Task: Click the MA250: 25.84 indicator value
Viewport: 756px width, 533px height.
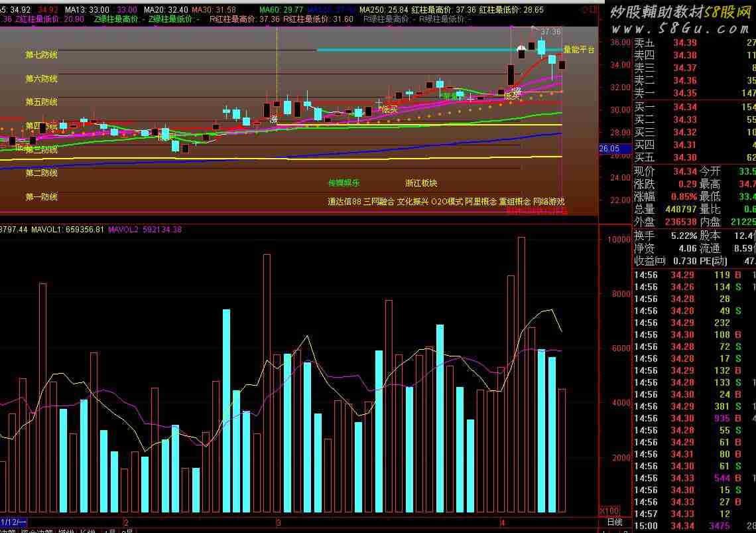Action: [384, 10]
